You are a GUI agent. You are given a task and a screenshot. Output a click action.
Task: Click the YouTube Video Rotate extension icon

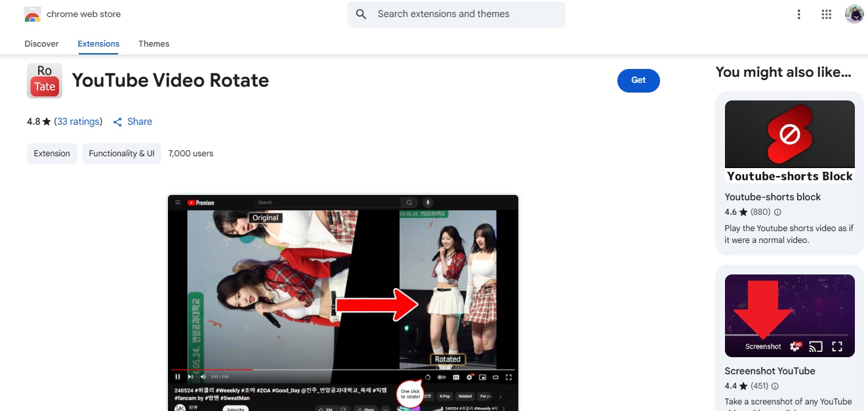point(45,81)
